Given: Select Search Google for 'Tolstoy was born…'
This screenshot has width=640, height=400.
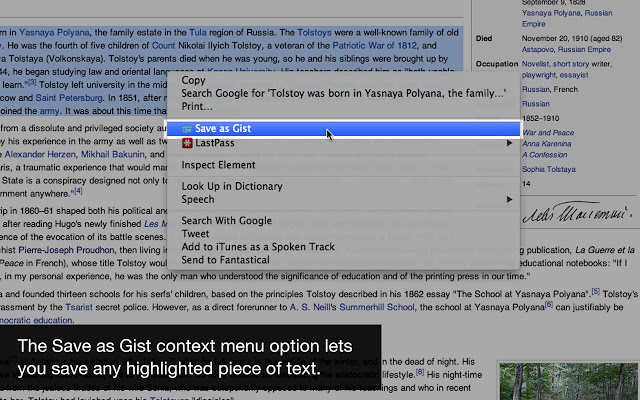Looking at the screenshot, I should coord(343,93).
